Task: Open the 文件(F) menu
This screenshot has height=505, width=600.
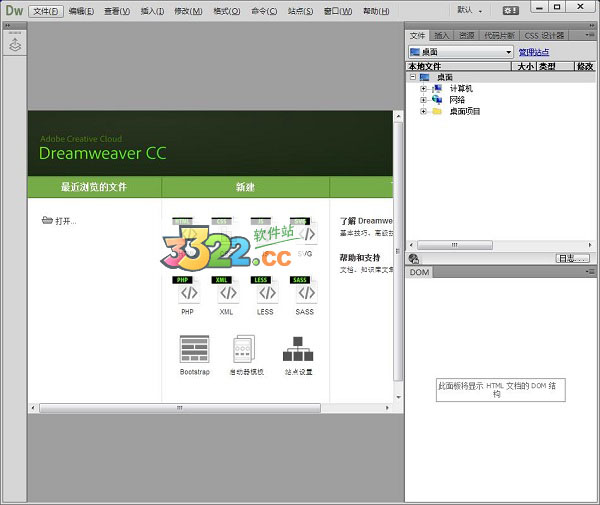Action: click(46, 11)
